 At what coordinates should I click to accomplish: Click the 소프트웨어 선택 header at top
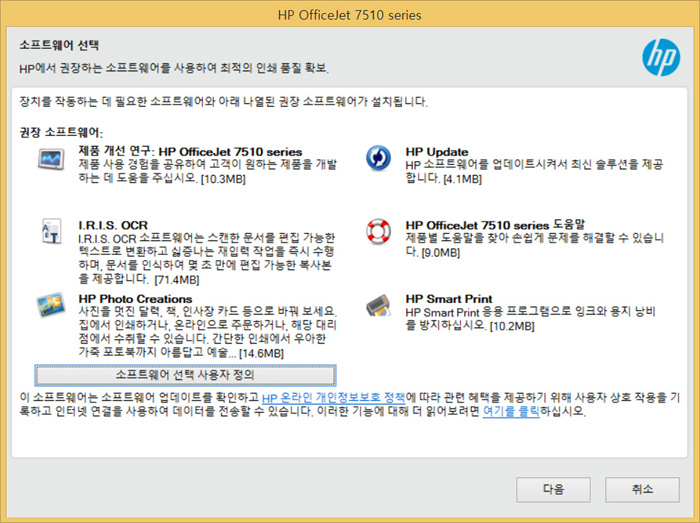tap(50, 46)
